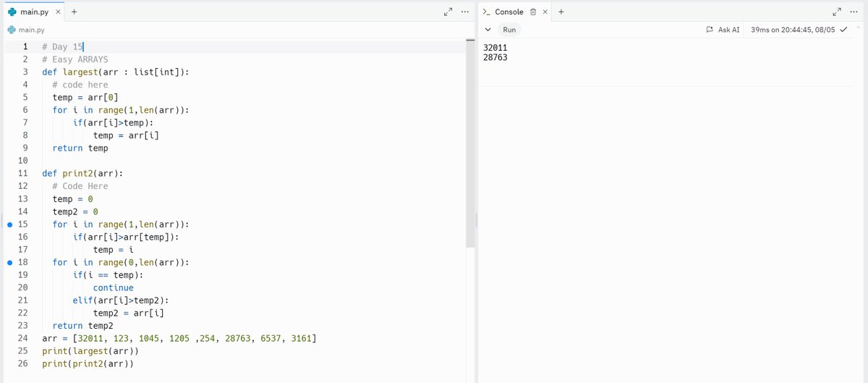Viewport: 868px width, 383px height.
Task: Collapse the console run output chevron
Action: coord(488,30)
